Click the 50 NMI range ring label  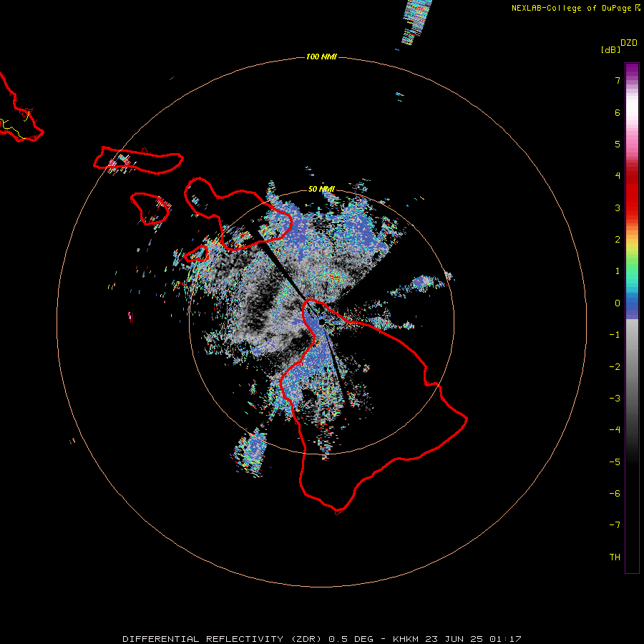[321, 189]
